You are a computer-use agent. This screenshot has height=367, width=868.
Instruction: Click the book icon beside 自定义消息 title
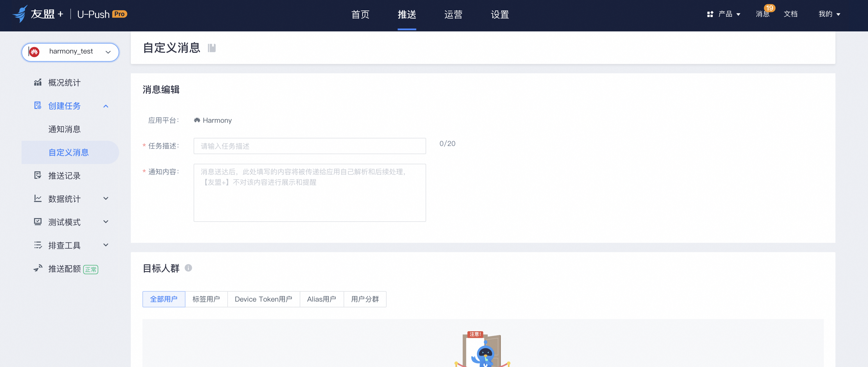click(212, 48)
